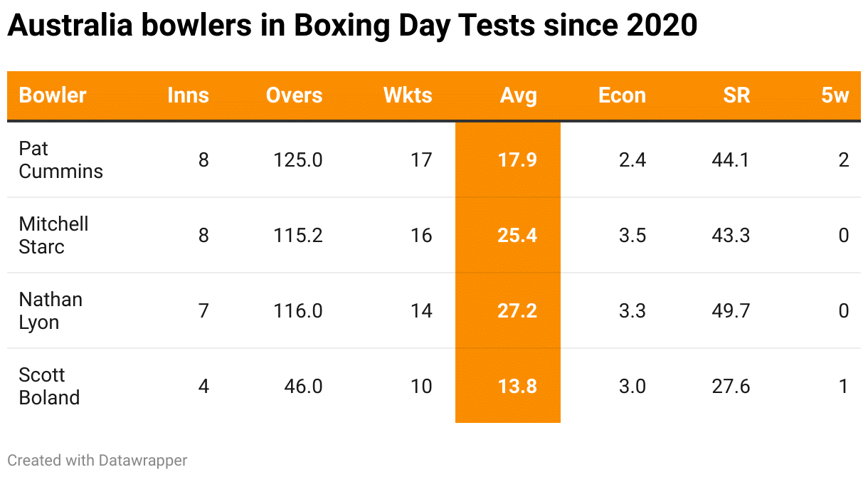
Task: Click the Overs column header
Action: tap(294, 95)
